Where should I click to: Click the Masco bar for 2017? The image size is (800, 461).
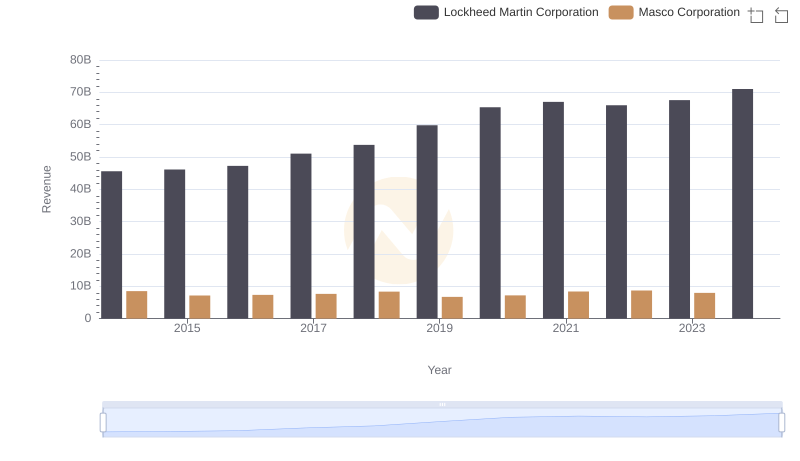326,306
